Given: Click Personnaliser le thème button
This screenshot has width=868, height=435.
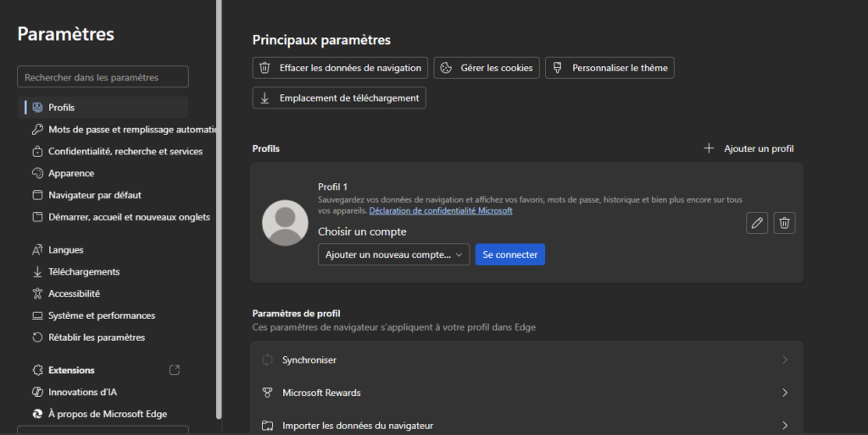Looking at the screenshot, I should tap(609, 68).
